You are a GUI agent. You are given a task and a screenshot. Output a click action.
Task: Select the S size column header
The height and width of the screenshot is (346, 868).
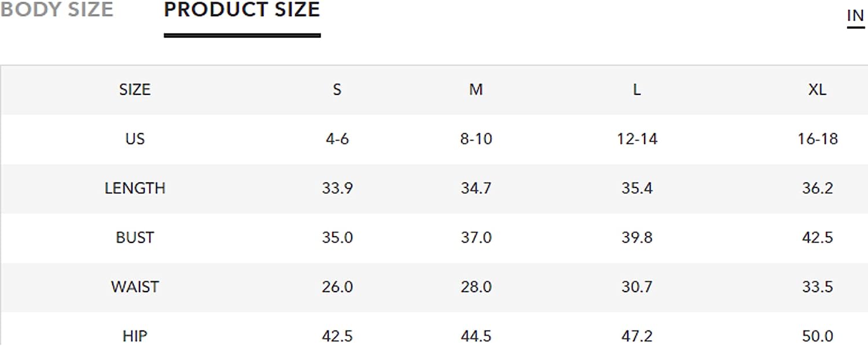pyautogui.click(x=337, y=90)
